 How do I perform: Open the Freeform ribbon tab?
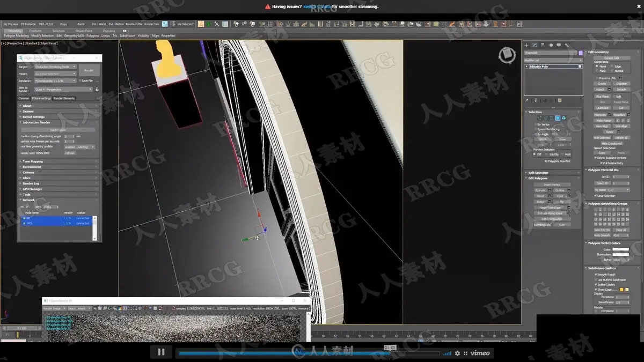(35, 31)
